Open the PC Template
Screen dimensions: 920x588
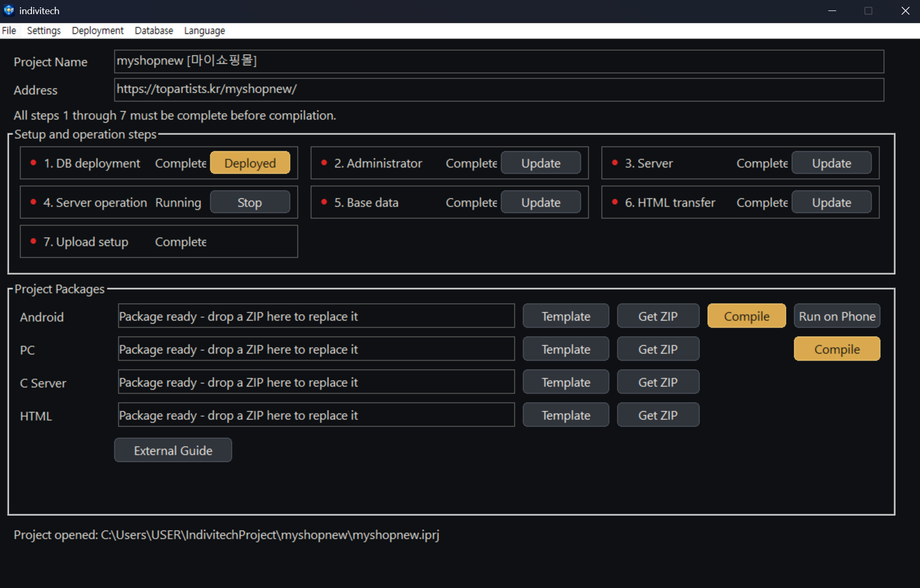pyautogui.click(x=566, y=349)
